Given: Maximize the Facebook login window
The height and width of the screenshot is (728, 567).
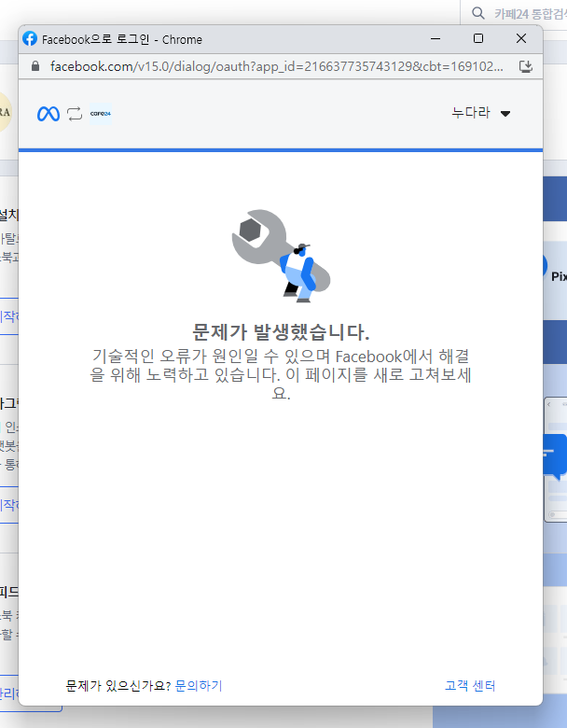Looking at the screenshot, I should 478,38.
